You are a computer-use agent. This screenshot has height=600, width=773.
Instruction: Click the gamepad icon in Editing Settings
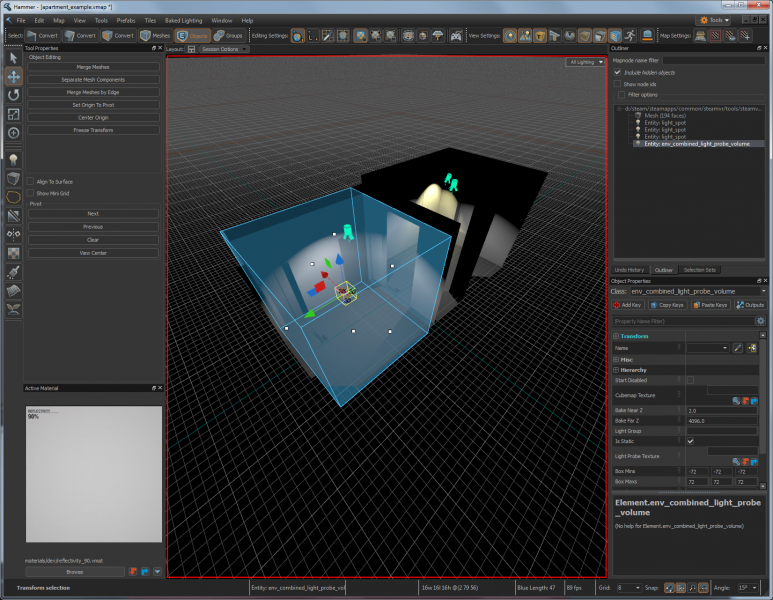pyautogui.click(x=456, y=35)
